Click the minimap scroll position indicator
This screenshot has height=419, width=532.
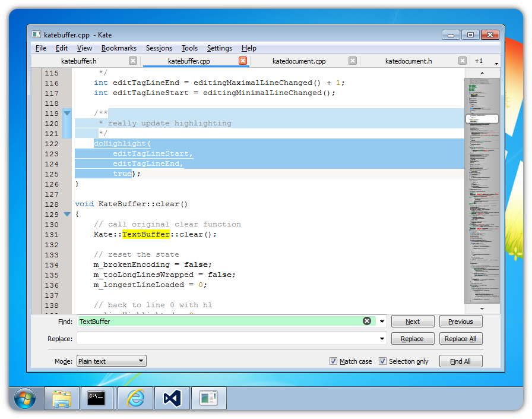(x=482, y=118)
